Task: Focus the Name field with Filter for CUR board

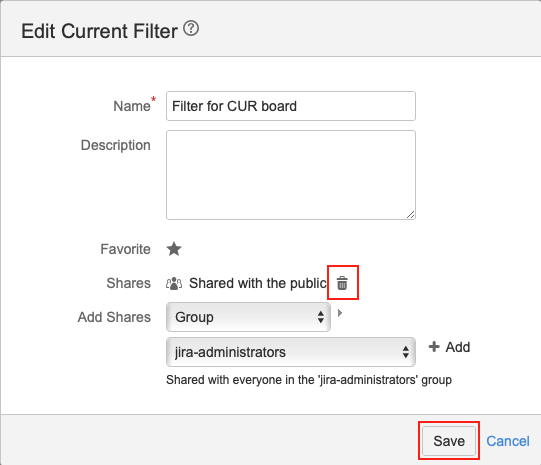Action: [291, 106]
